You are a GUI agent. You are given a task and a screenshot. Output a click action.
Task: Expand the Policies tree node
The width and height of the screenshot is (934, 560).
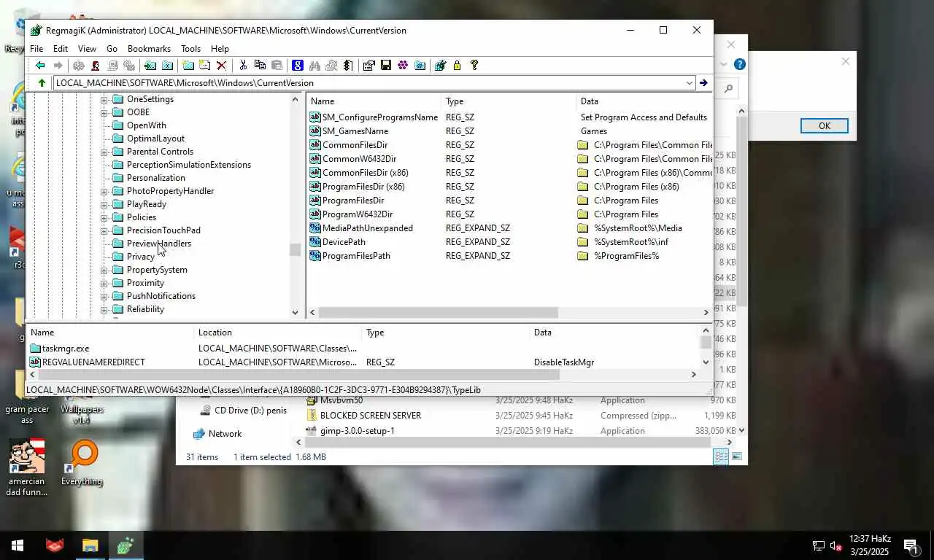[104, 217]
